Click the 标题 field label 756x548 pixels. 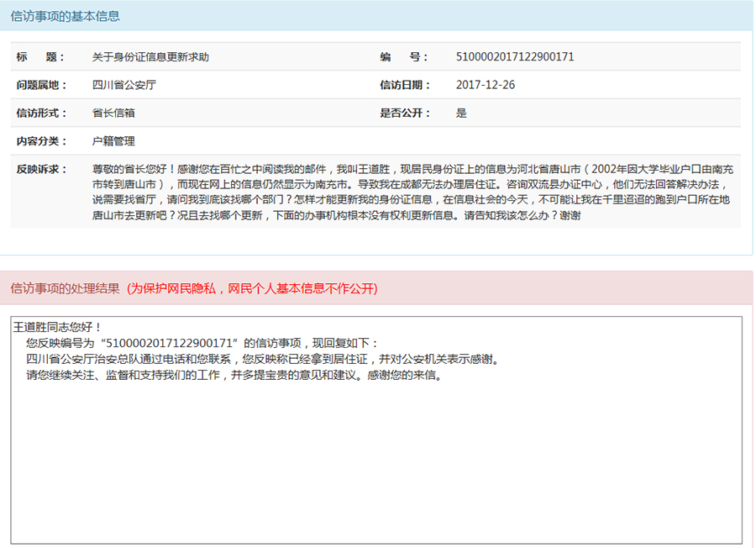[x=39, y=57]
